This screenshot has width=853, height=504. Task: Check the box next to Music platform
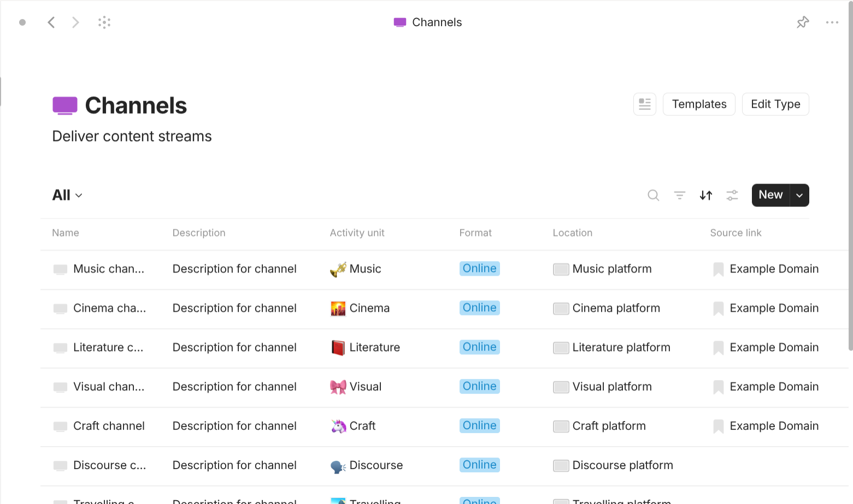561,269
